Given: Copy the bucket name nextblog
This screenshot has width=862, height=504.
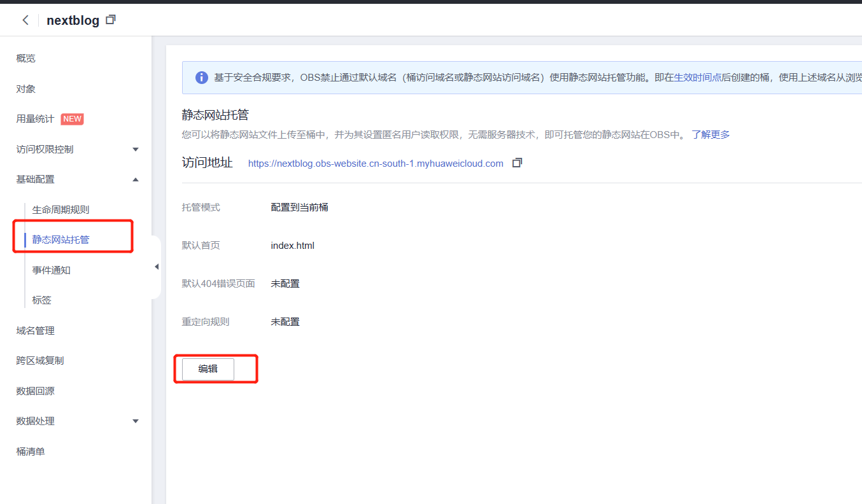Looking at the screenshot, I should (111, 20).
